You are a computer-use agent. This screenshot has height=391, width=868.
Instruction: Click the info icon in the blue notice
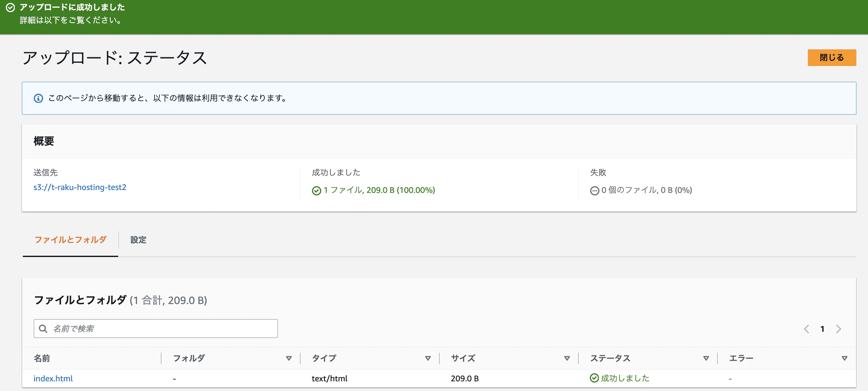38,98
